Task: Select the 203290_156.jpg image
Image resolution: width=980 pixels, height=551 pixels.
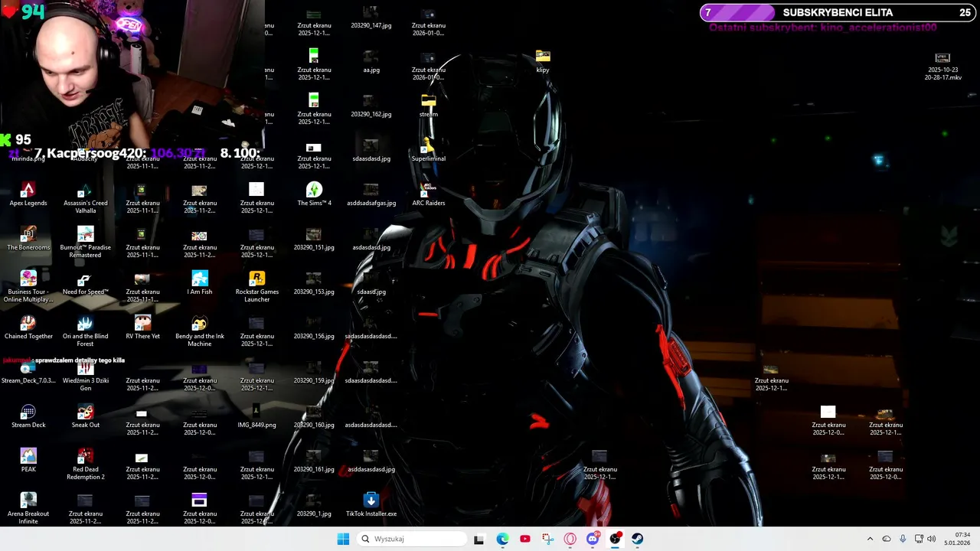Action: click(314, 328)
